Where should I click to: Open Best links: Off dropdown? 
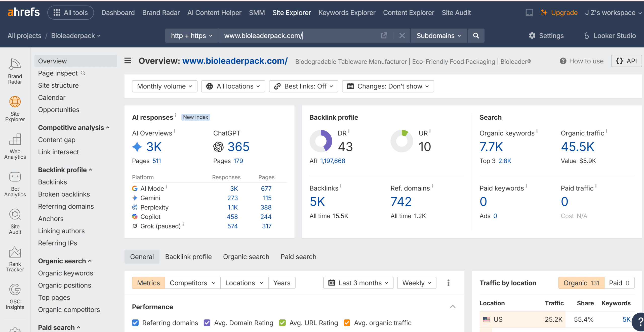(x=303, y=86)
